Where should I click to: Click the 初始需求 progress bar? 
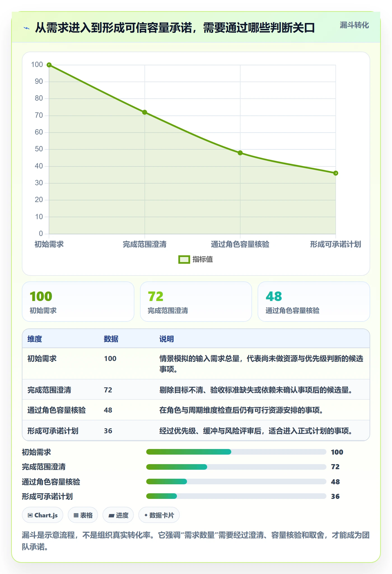[x=236, y=452]
